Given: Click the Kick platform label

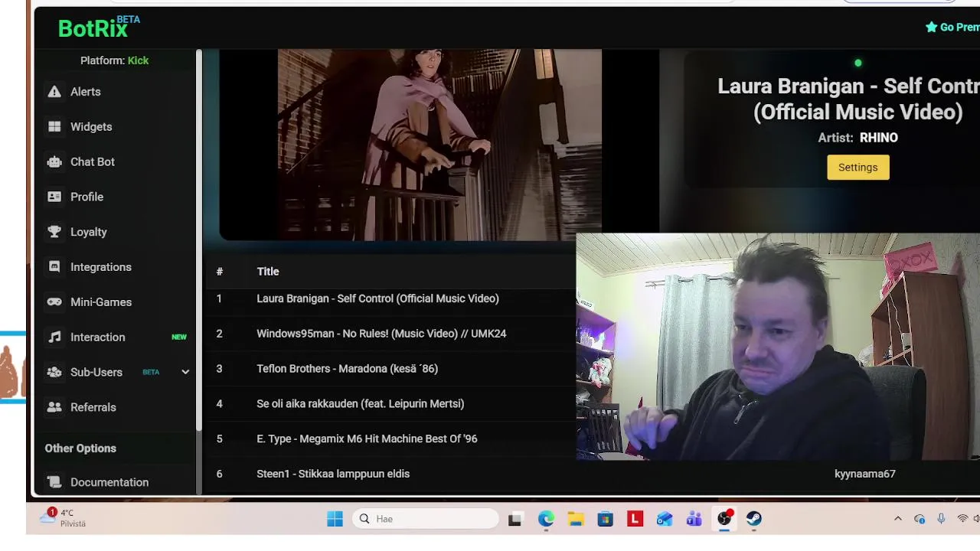Looking at the screenshot, I should click(x=138, y=60).
